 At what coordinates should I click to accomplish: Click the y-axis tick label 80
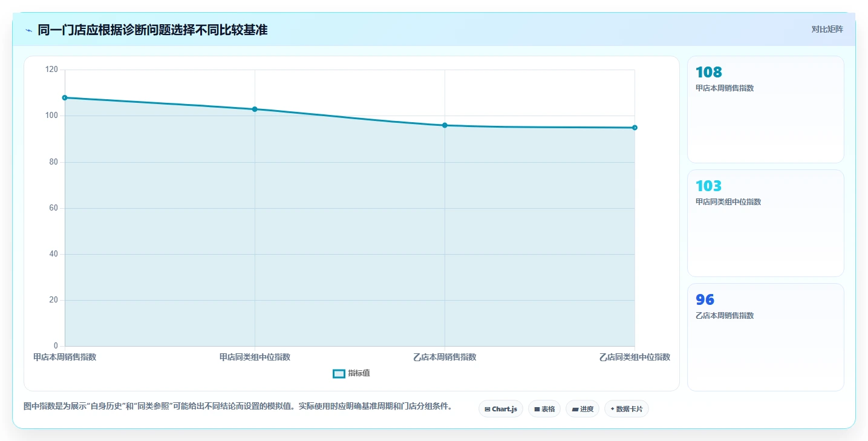54,162
